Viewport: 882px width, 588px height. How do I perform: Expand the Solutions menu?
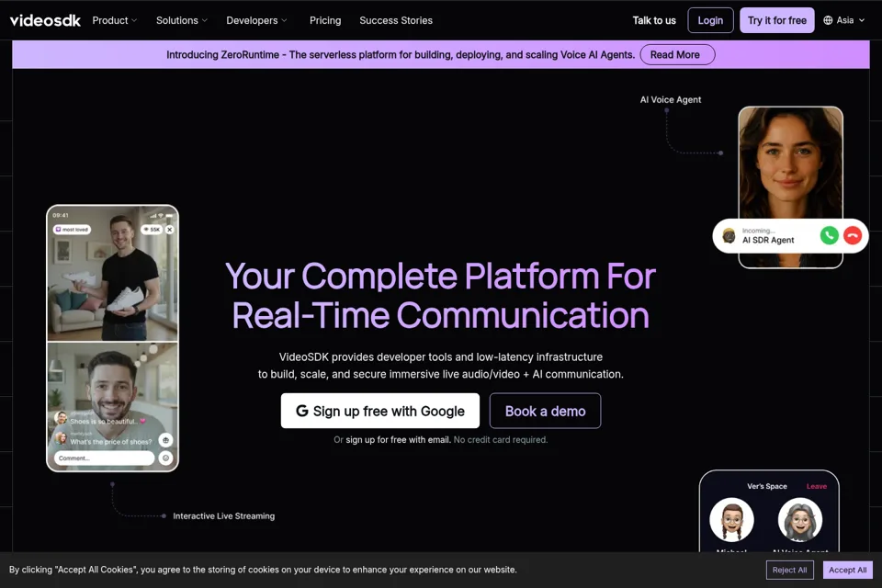(x=182, y=20)
